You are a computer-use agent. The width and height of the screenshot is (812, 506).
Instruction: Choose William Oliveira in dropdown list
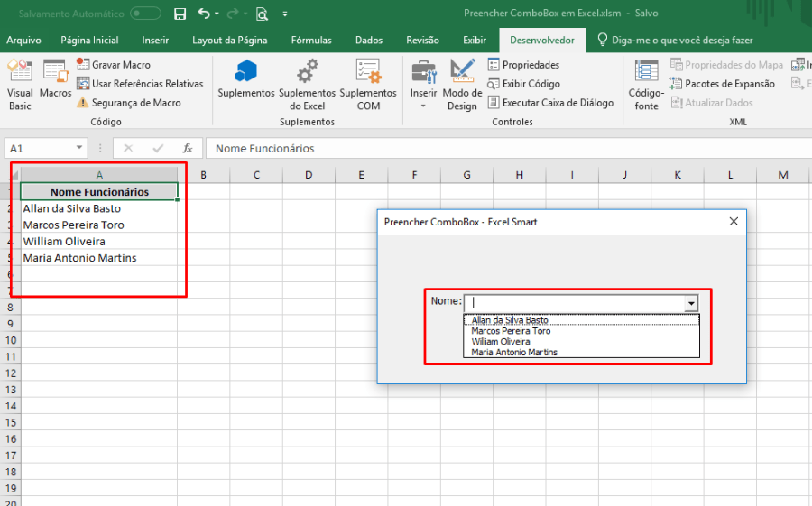click(x=581, y=341)
